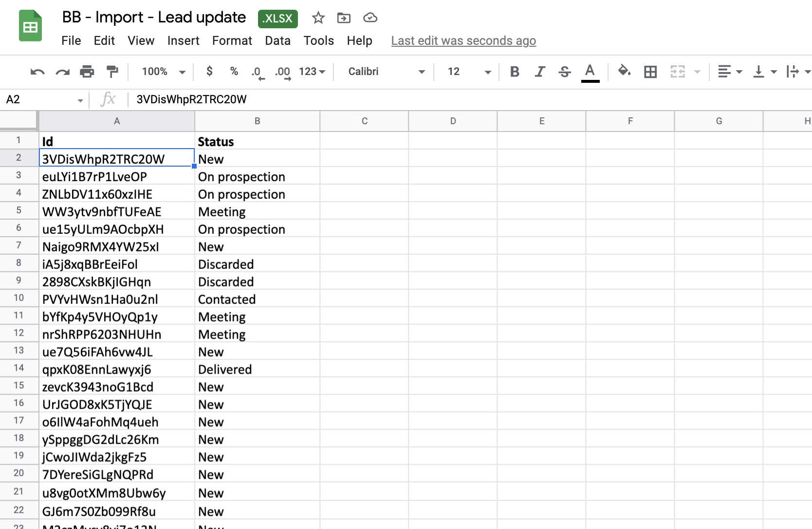Select row 14 header
This screenshot has height=529, width=812.
point(19,368)
